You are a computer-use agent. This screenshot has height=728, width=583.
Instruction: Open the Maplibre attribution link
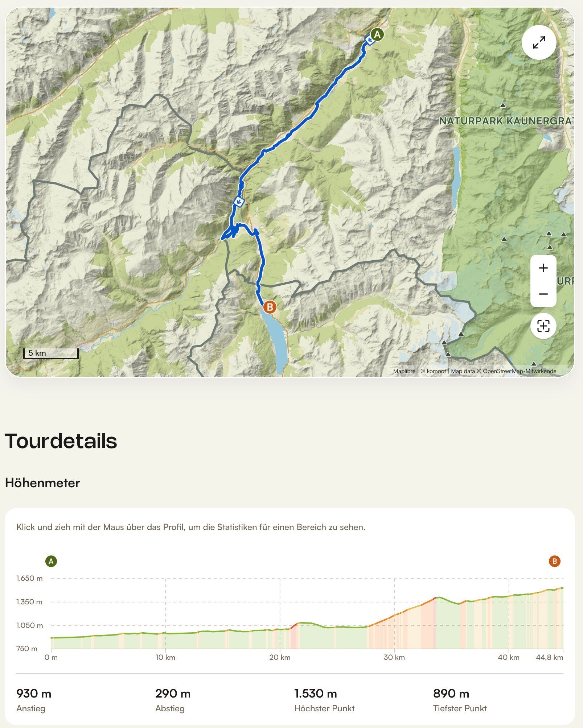coord(404,371)
